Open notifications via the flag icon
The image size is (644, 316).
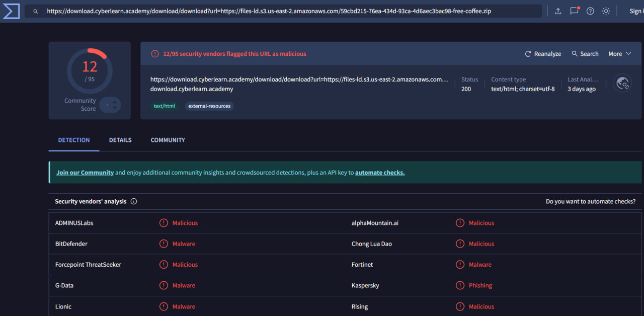[574, 11]
